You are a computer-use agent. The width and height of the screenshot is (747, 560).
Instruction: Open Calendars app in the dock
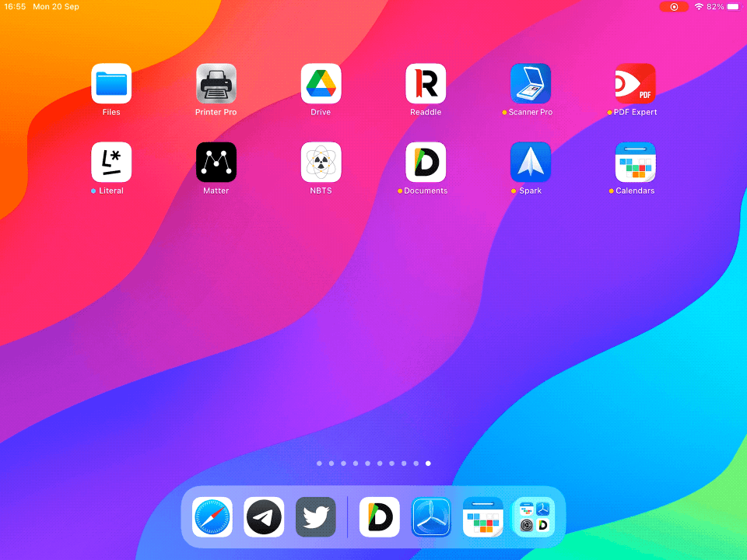pyautogui.click(x=482, y=517)
